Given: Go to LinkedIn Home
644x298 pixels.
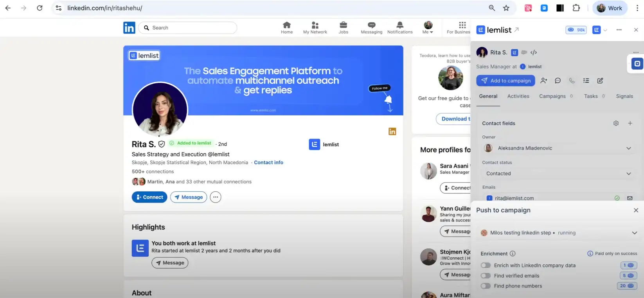Looking at the screenshot, I should (287, 28).
